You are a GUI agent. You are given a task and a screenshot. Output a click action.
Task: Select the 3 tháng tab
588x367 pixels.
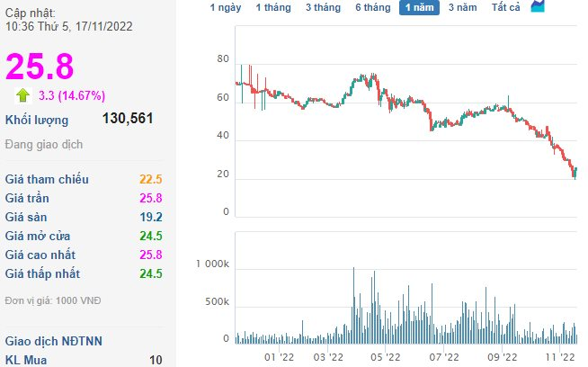tap(323, 8)
